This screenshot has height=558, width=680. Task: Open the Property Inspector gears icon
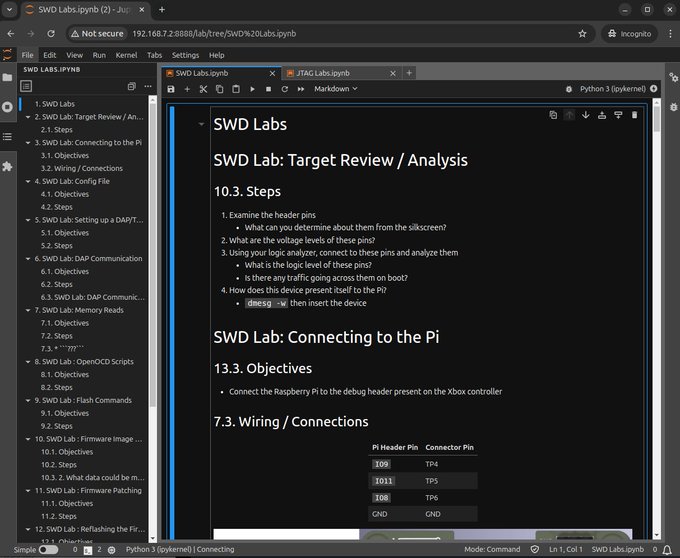[x=673, y=77]
